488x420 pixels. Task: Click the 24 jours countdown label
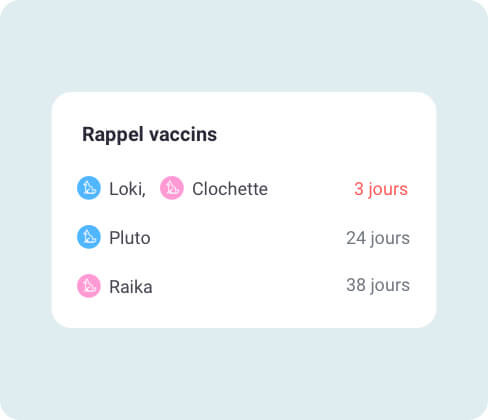tap(378, 239)
